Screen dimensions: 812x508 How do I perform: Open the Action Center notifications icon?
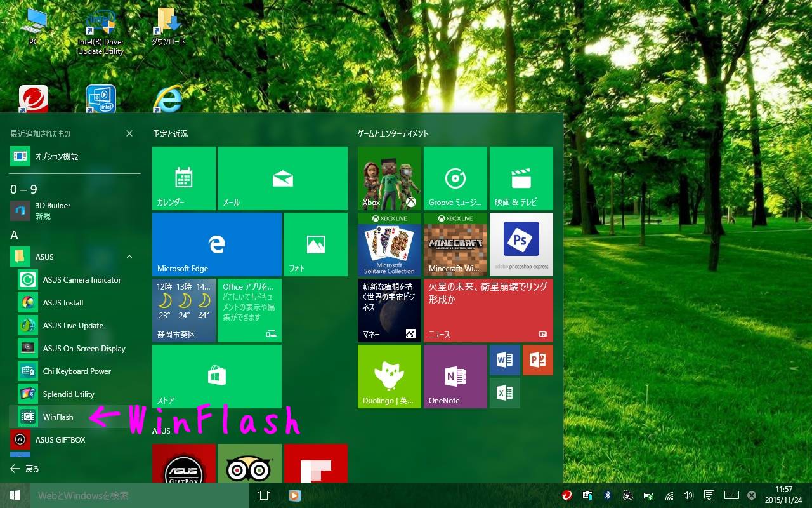click(709, 495)
